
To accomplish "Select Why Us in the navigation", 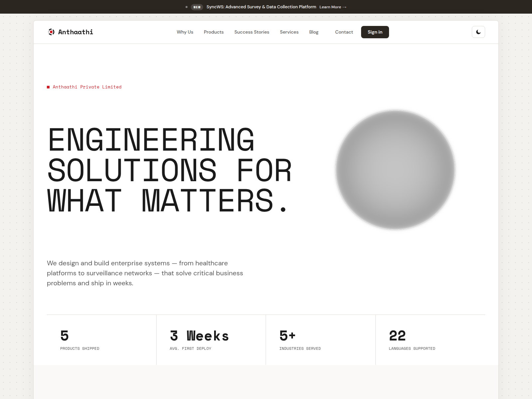I will click(185, 32).
